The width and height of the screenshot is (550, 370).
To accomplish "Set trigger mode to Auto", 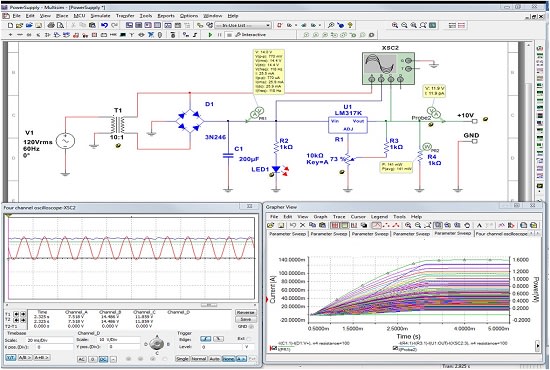I will [214, 359].
